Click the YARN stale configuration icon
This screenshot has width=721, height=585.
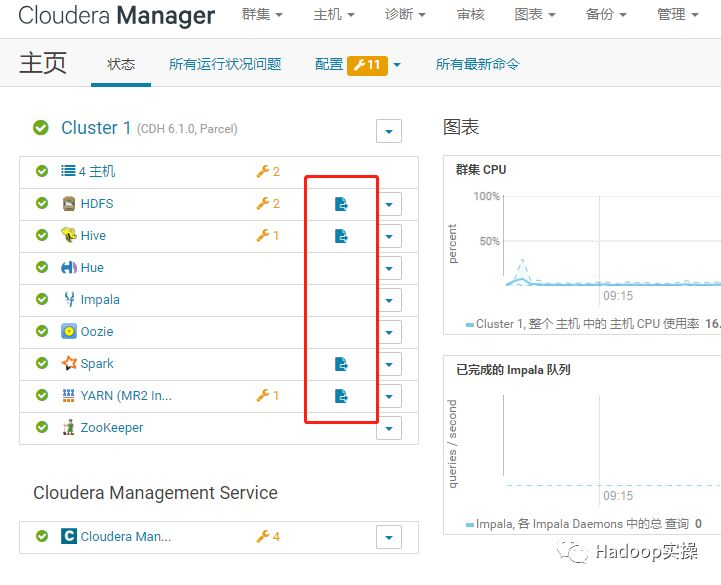click(x=341, y=396)
